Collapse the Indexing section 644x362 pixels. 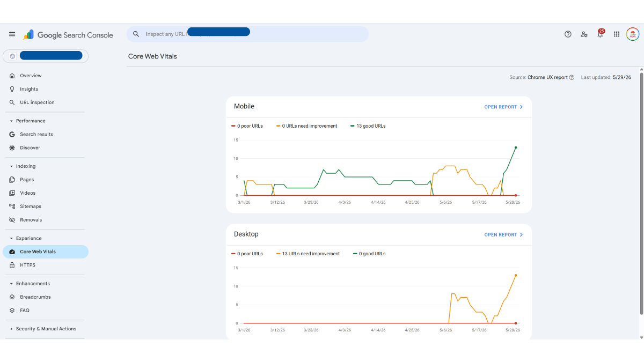coord(11,166)
